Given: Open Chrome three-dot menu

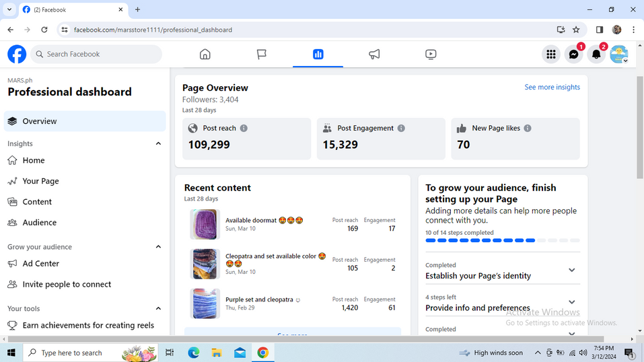Looking at the screenshot, I should pyautogui.click(x=634, y=30).
